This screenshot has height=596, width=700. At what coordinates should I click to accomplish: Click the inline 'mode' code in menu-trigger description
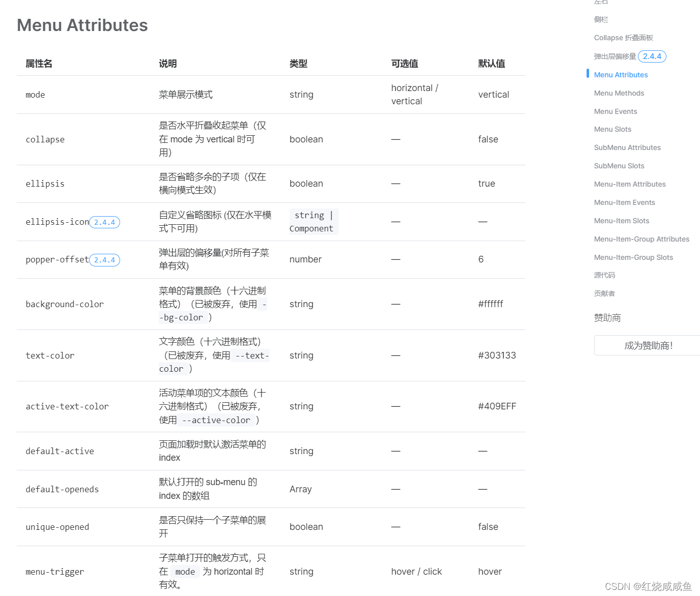click(185, 572)
